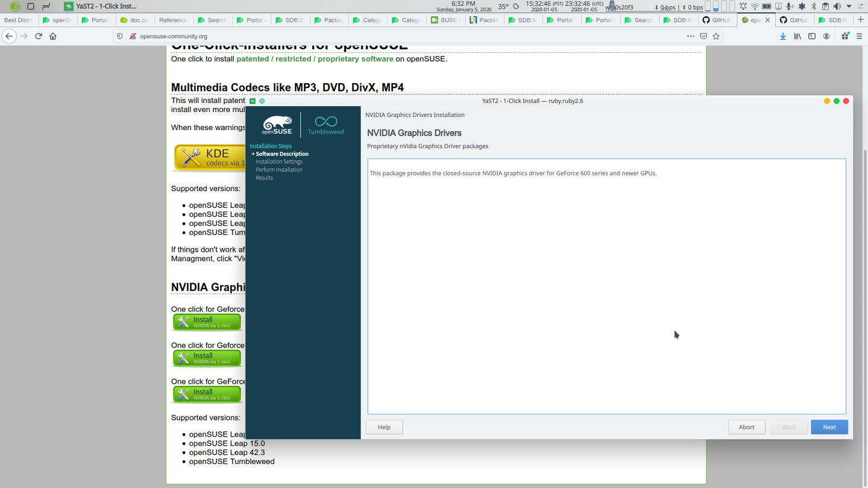Toggle the Firefox sidebar
The width and height of the screenshot is (868, 488).
click(812, 36)
